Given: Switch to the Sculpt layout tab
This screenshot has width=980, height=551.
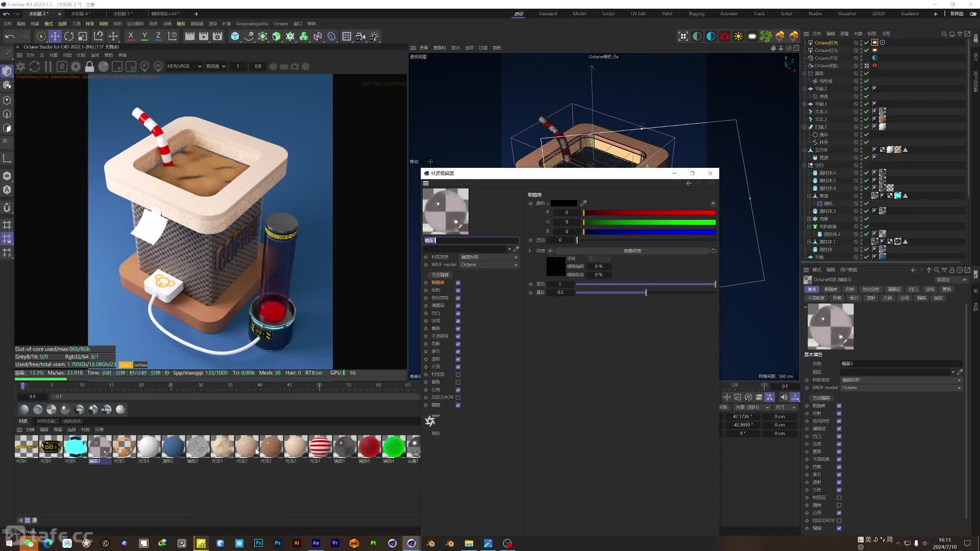Looking at the screenshot, I should 608,14.
